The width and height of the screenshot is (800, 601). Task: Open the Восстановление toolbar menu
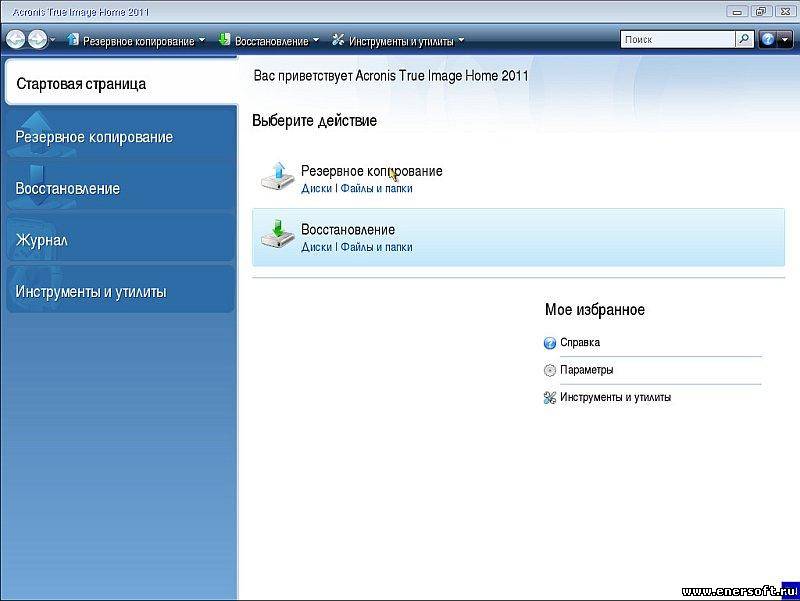271,41
